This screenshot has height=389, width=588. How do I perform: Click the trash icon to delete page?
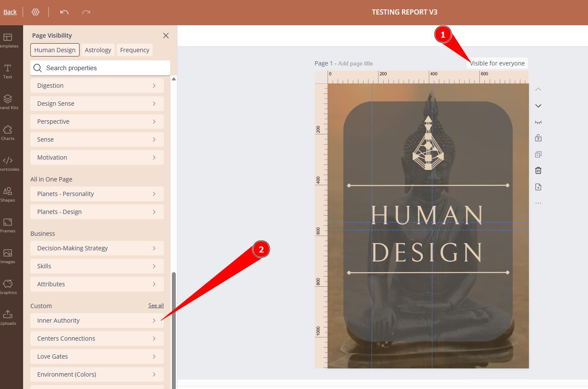[538, 171]
